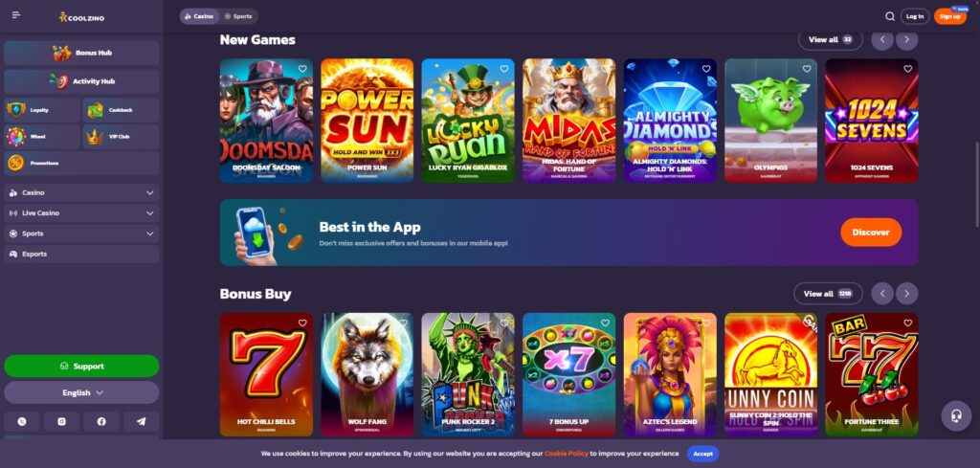Open Esports in the sidebar

coord(81,255)
